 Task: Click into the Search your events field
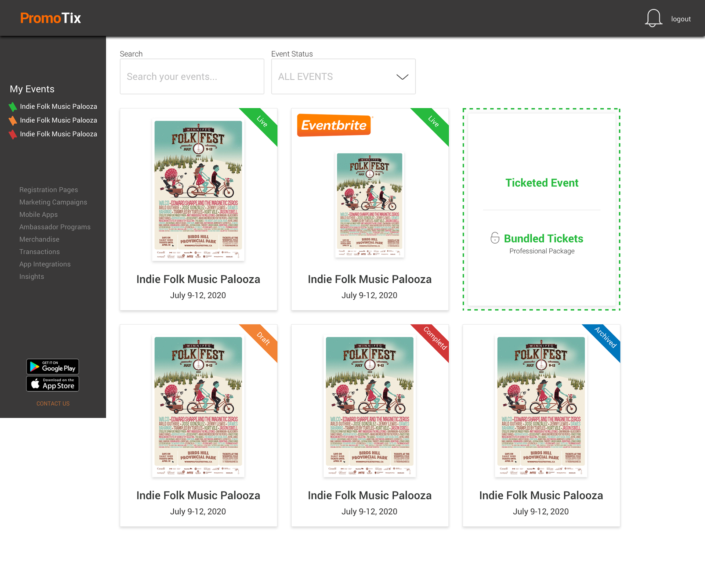coord(192,76)
